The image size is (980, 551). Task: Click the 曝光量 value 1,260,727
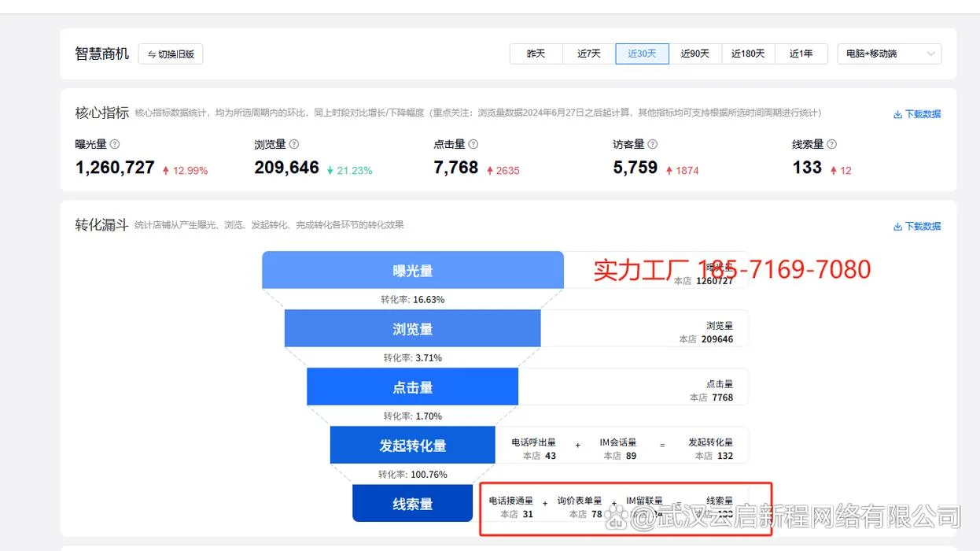(x=115, y=168)
